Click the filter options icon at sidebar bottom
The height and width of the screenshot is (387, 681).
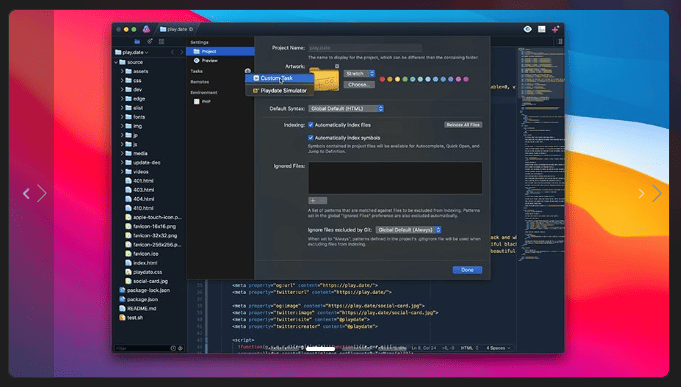180,348
